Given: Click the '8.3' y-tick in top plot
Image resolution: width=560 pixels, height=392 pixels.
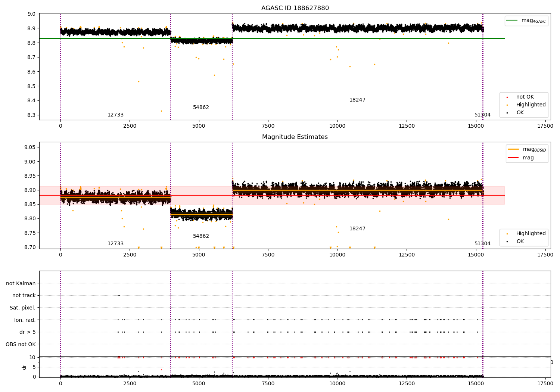Looking at the screenshot, I should tap(32, 115).
